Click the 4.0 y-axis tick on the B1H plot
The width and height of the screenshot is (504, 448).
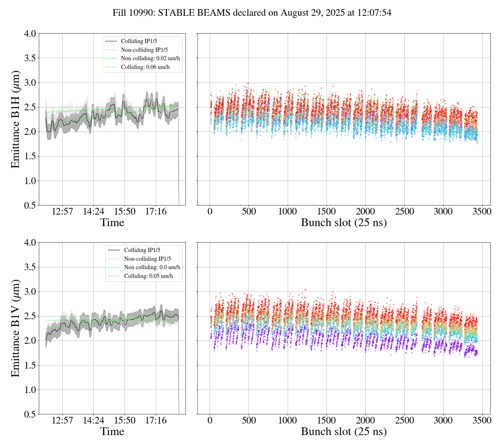pyautogui.click(x=30, y=34)
